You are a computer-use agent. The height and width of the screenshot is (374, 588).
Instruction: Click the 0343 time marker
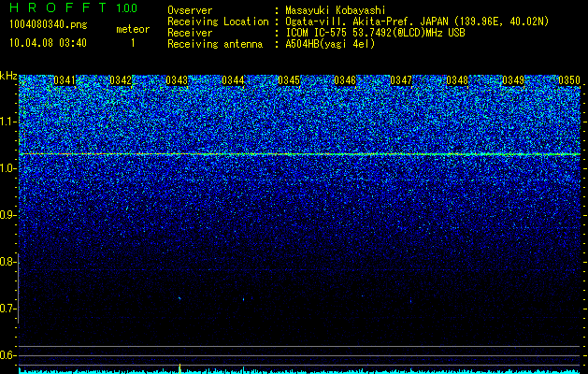pyautogui.click(x=177, y=80)
